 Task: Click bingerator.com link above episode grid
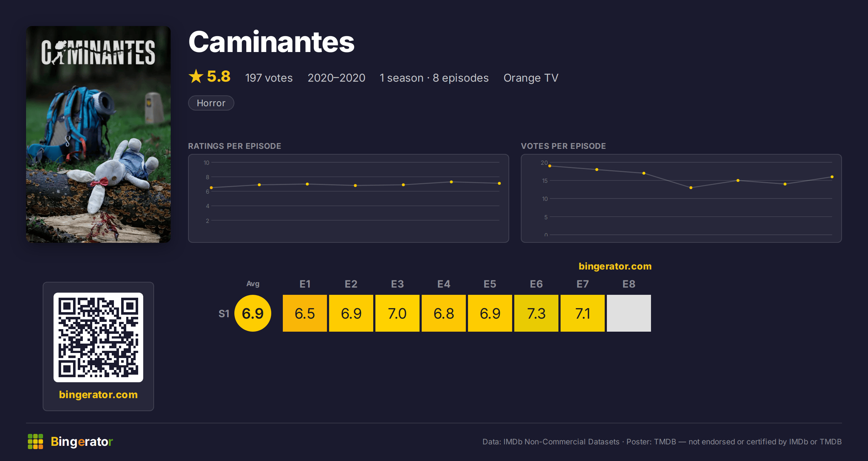coord(615,266)
